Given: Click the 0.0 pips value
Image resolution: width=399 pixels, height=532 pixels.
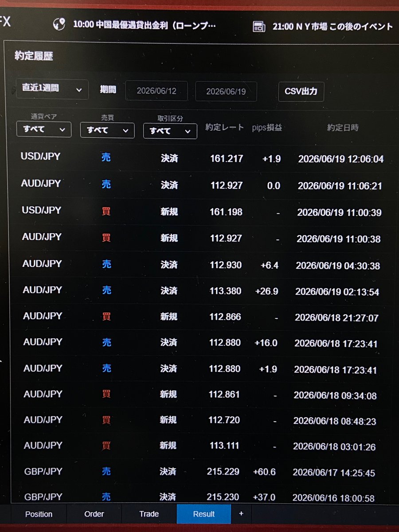Looking at the screenshot, I should pos(274,186).
